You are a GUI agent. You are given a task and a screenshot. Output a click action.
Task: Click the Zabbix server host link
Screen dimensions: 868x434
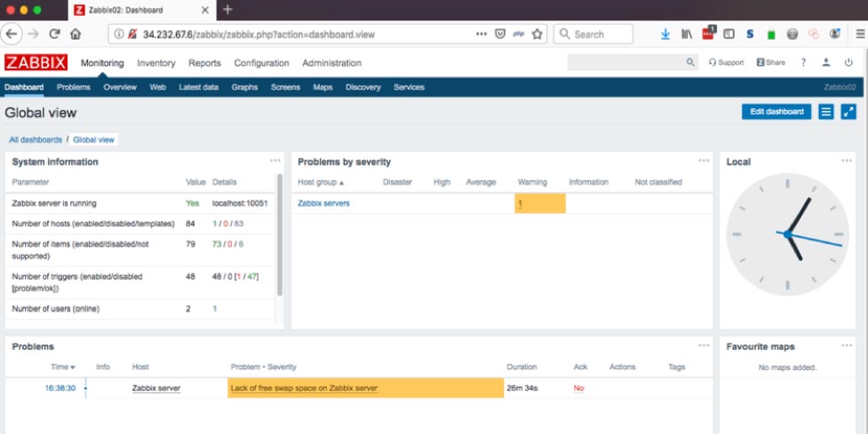pyautogui.click(x=156, y=388)
